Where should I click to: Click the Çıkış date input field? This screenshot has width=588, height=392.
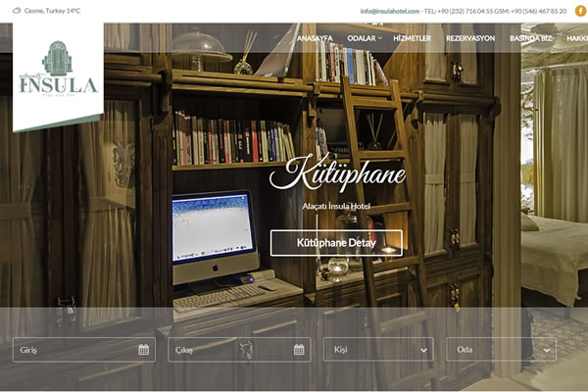[x=239, y=349]
